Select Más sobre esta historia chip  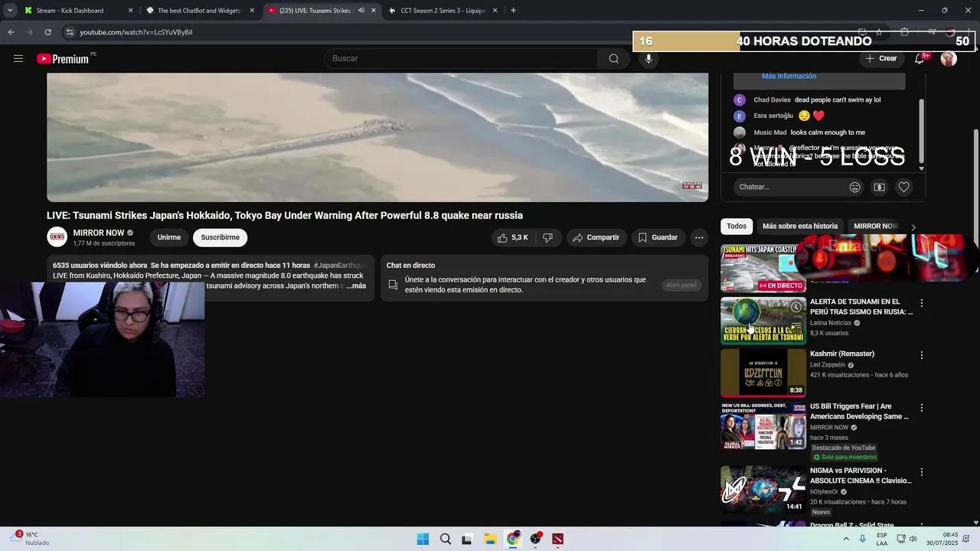tap(800, 227)
